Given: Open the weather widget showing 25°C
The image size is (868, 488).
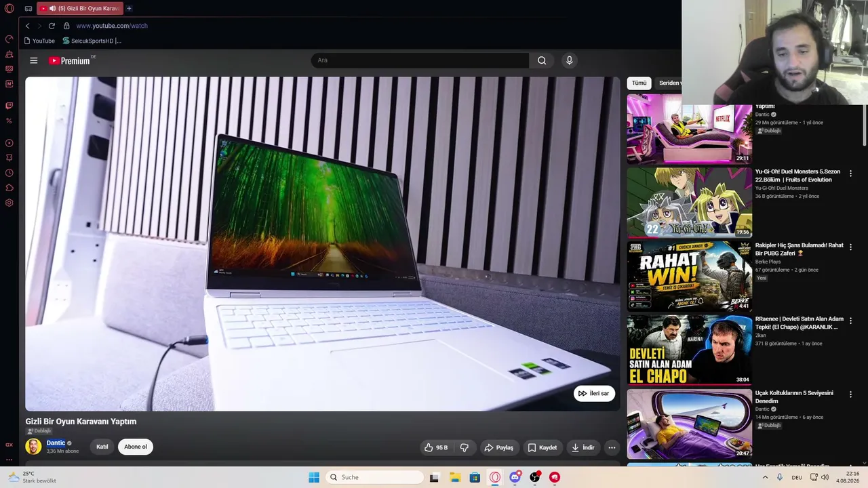Looking at the screenshot, I should pyautogui.click(x=32, y=477).
